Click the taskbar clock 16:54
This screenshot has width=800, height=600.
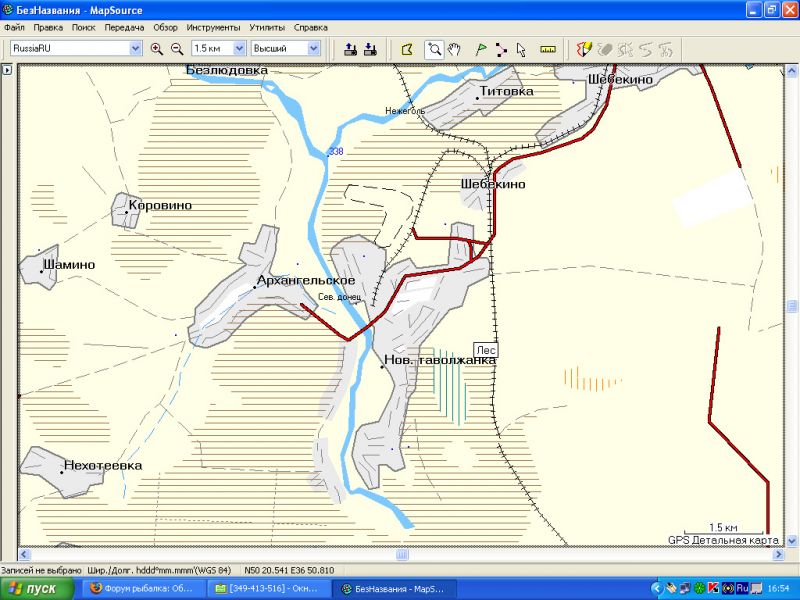pyautogui.click(x=778, y=589)
